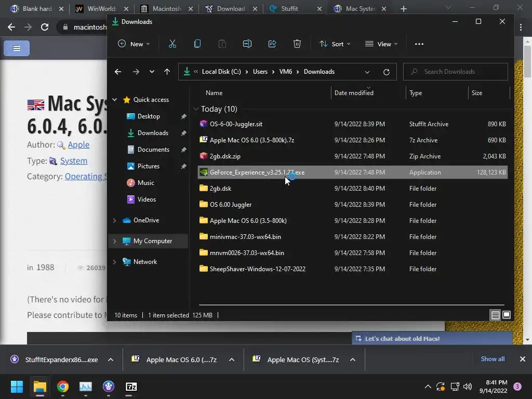This screenshot has height=399, width=532.
Task: Click the Paste clipboard icon
Action: (222, 44)
